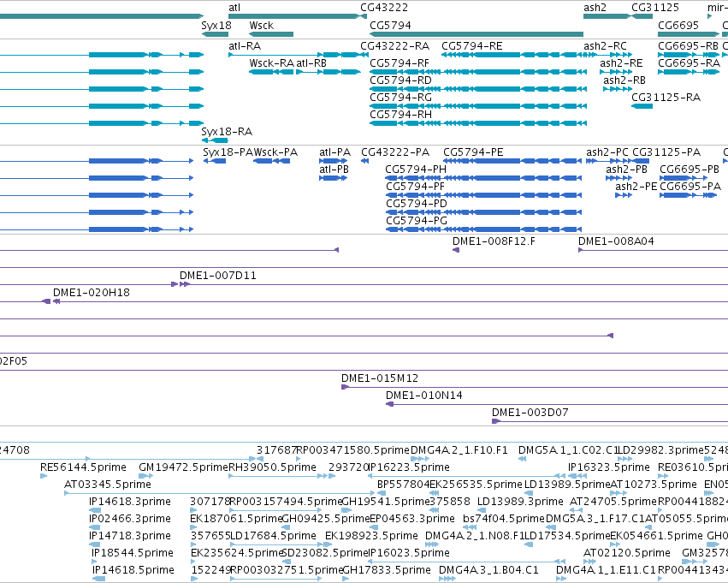Select protein CG6695-PA

(x=690, y=187)
